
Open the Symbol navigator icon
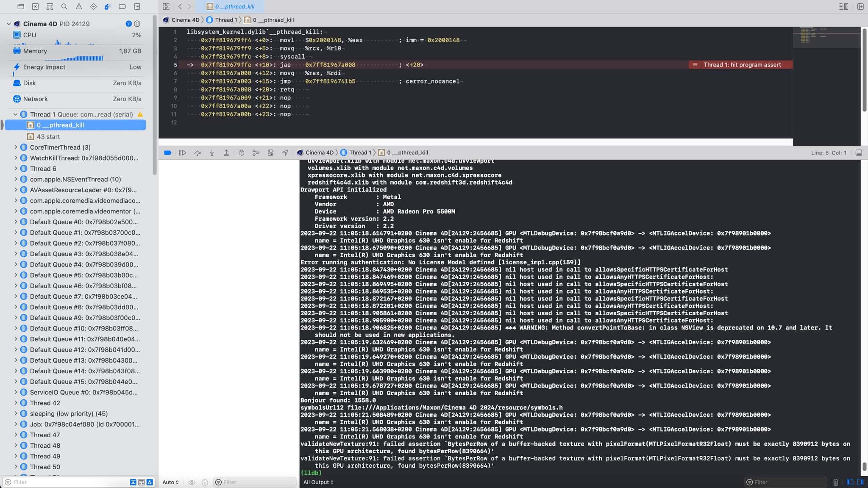50,6
